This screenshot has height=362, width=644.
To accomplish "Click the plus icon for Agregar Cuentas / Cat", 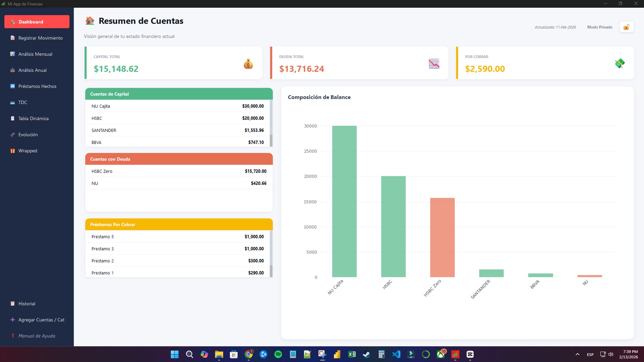I will [12, 320].
